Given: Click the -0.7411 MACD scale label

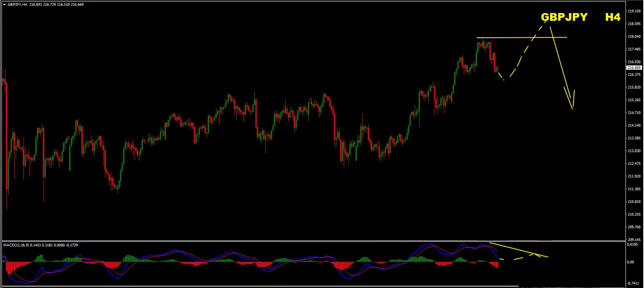Looking at the screenshot, I should (633, 283).
